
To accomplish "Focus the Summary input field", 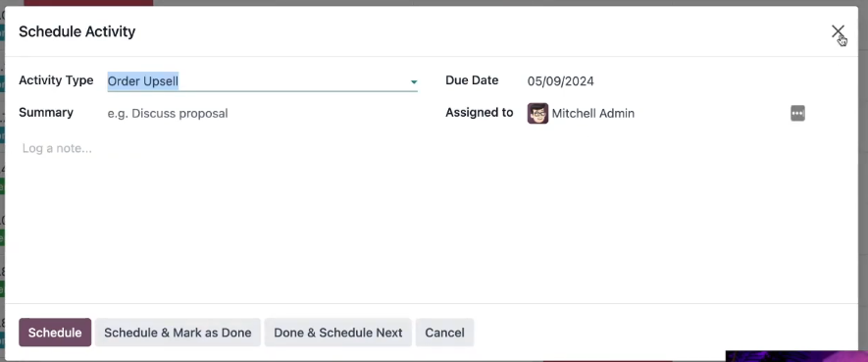I will (263, 114).
